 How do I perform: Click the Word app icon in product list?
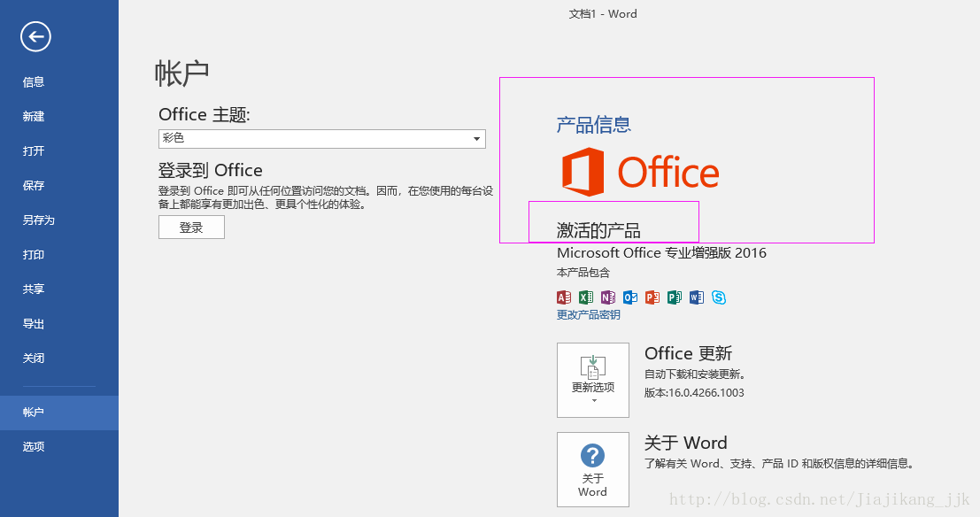696,297
